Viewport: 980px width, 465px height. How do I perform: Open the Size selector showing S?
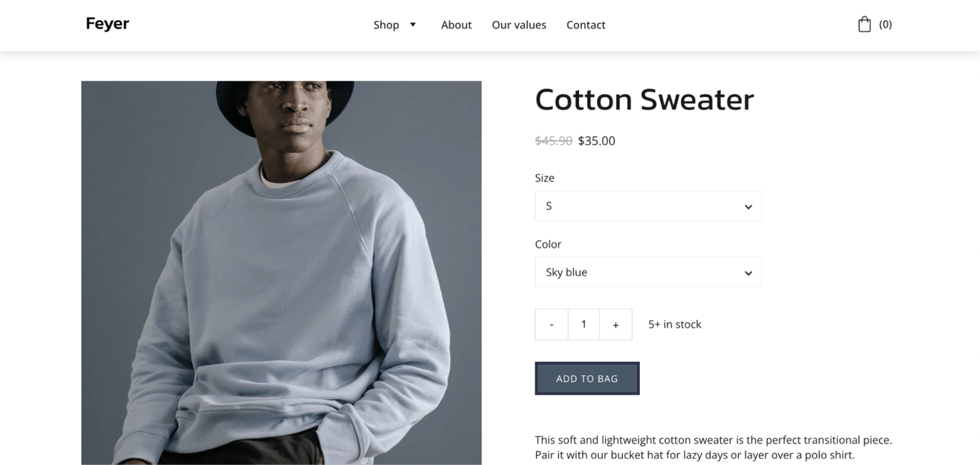pyautogui.click(x=647, y=206)
